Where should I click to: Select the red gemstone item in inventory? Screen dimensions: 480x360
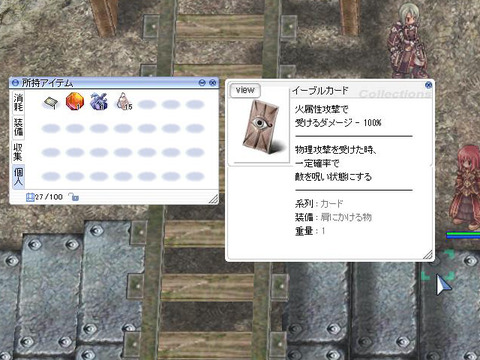click(x=75, y=101)
